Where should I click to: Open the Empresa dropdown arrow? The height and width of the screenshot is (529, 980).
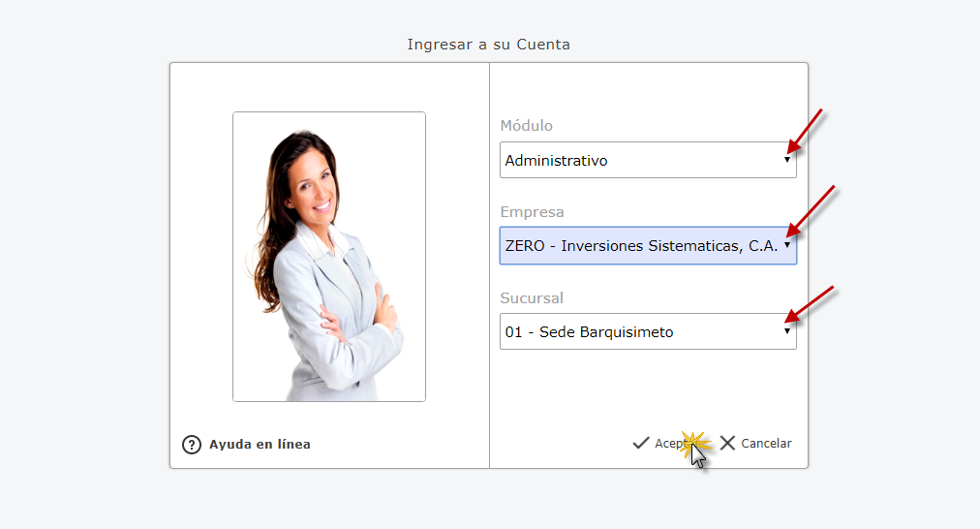[786, 245]
